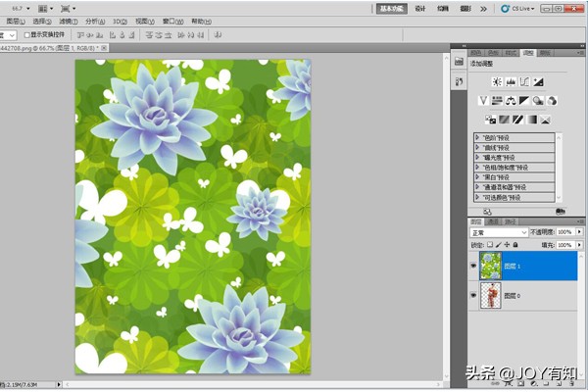The image size is (588, 392).
Task: Add a Color Balance adjustment
Action: tap(511, 101)
